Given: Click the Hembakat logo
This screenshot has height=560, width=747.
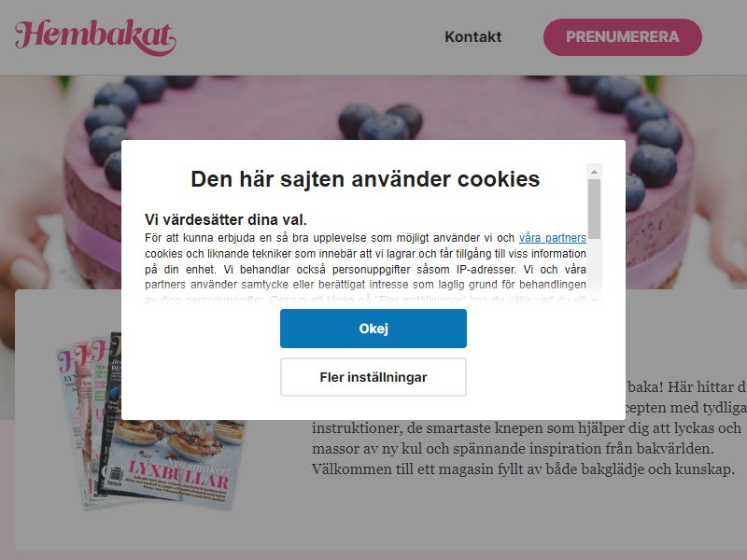Looking at the screenshot, I should 95,37.
